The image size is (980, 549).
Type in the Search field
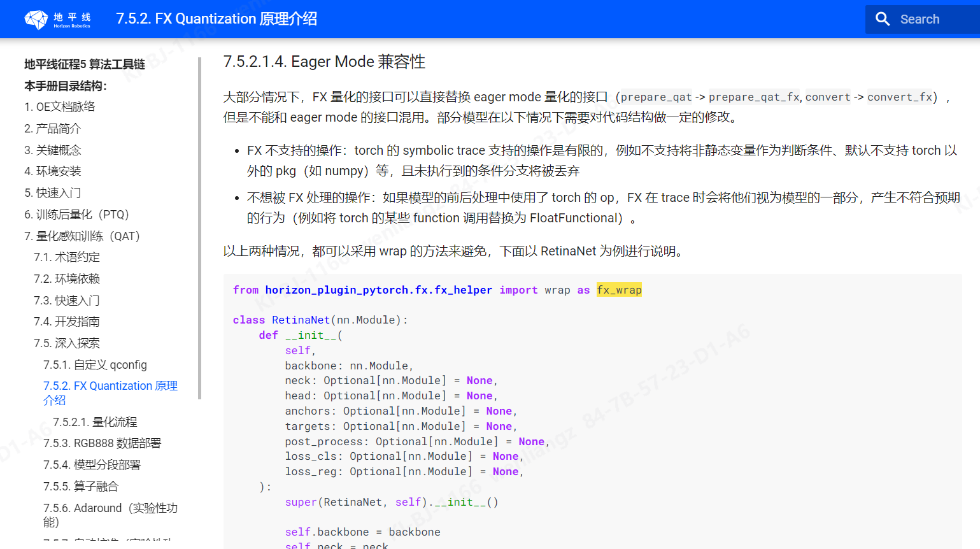pyautogui.click(x=936, y=19)
